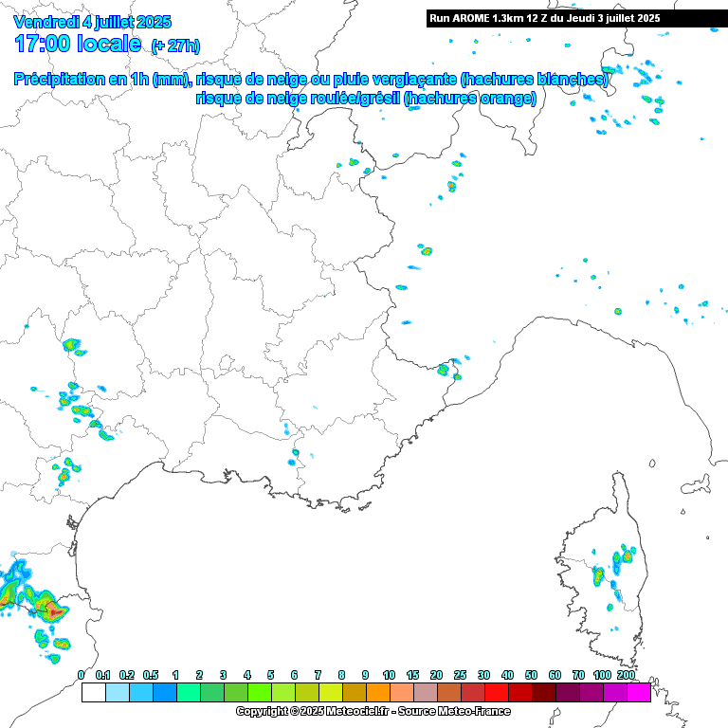Click the legend label "200"
This screenshot has height=728, width=728.
coord(626,675)
